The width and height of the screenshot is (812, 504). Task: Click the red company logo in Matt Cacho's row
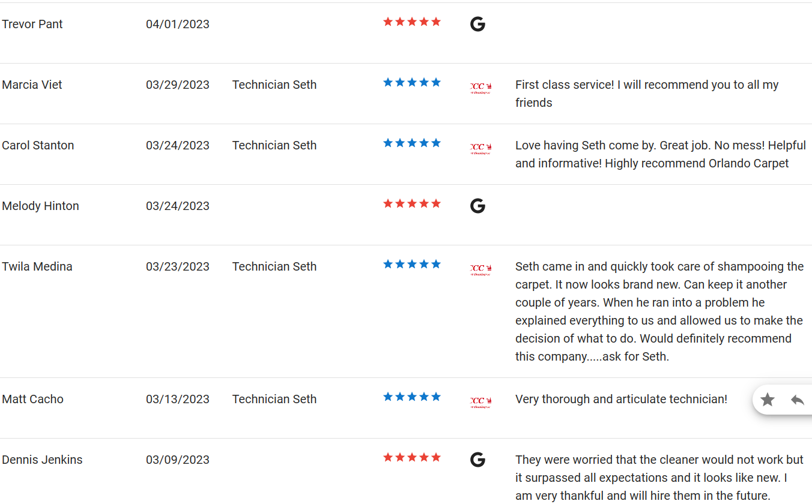(x=481, y=403)
